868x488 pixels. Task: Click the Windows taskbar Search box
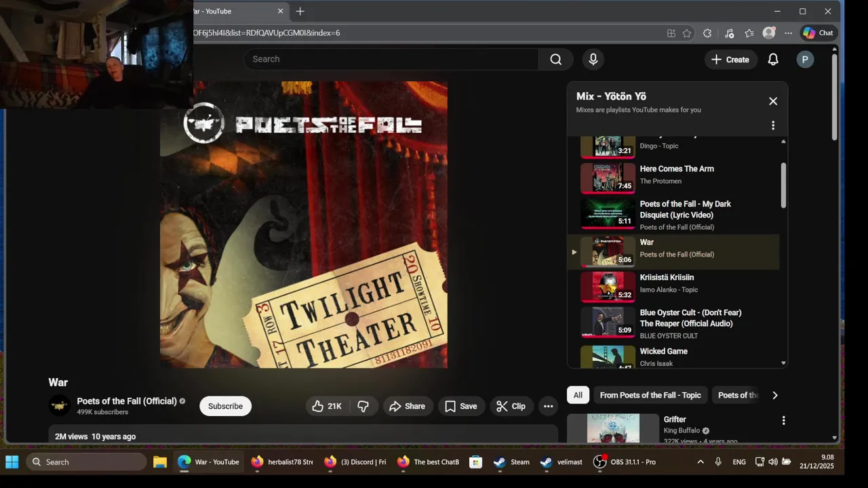pos(86,462)
